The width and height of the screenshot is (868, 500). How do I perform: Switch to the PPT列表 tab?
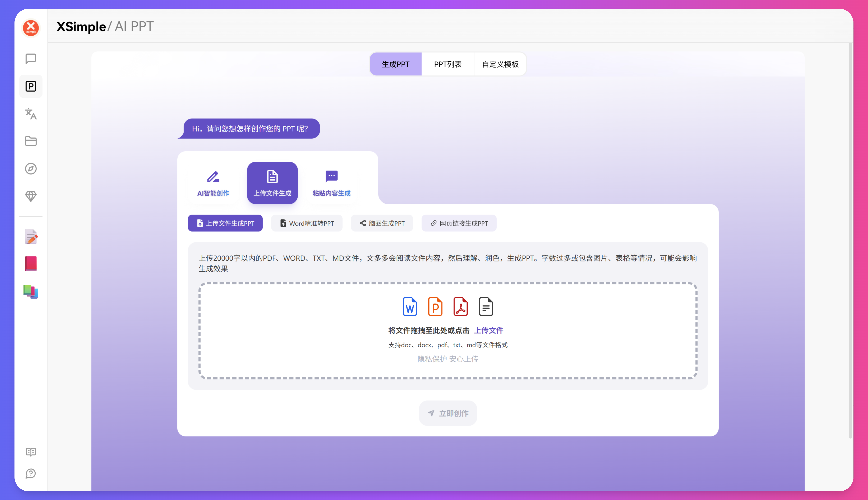(x=448, y=64)
